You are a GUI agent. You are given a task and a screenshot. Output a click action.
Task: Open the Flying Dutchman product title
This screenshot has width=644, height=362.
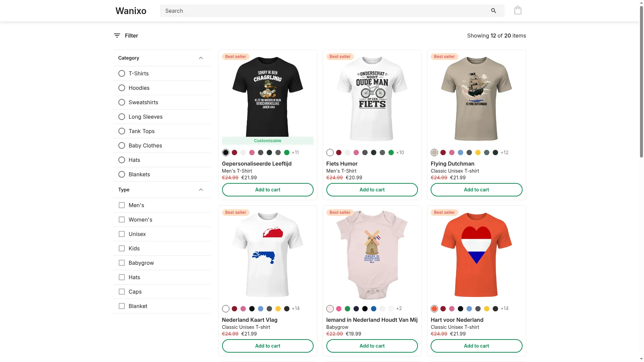(x=452, y=164)
